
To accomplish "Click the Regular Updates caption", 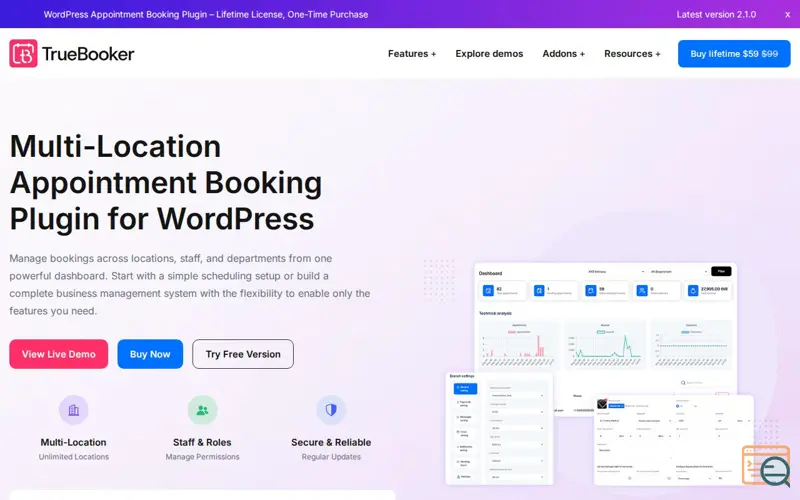I will (331, 457).
